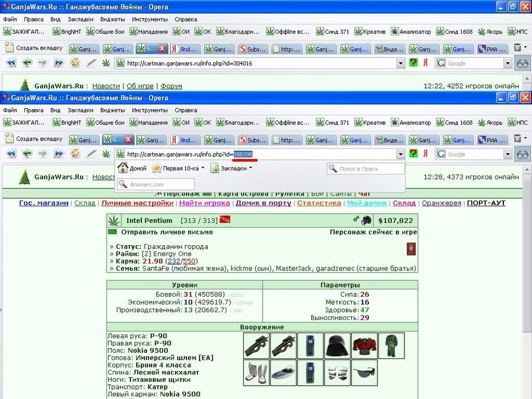Click the Rewind button in front window toolbar

[11, 154]
